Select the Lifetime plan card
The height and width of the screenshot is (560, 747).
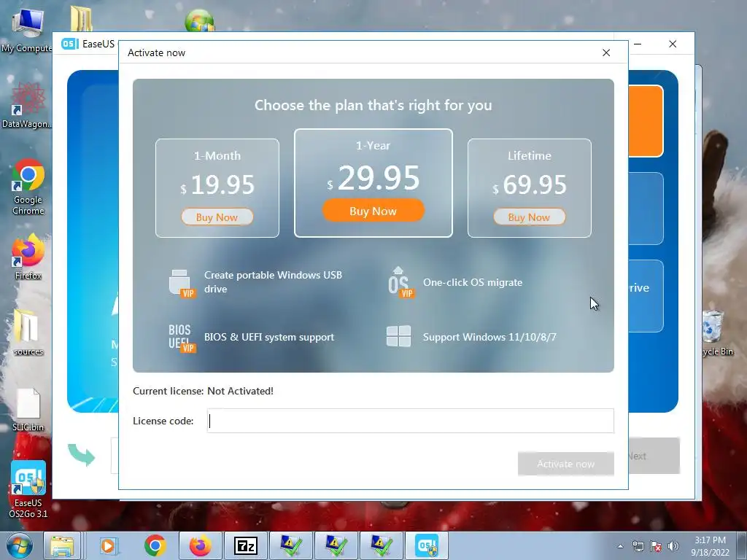coord(530,187)
